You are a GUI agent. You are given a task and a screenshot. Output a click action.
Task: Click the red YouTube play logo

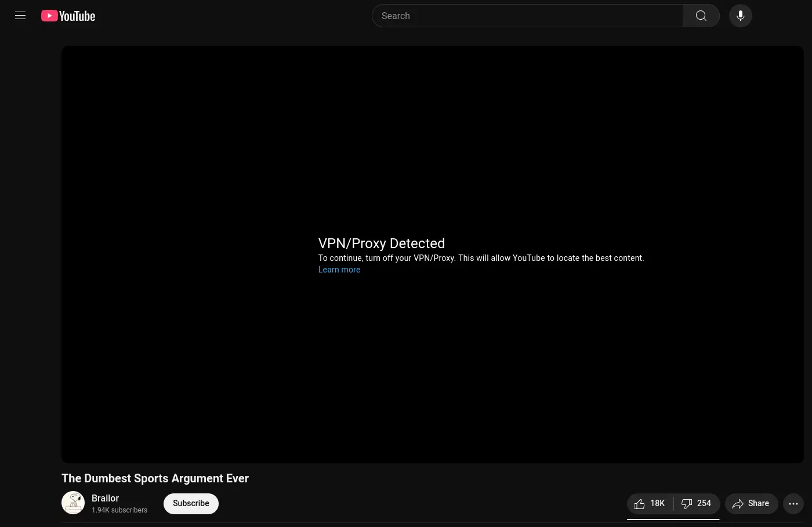[49, 16]
